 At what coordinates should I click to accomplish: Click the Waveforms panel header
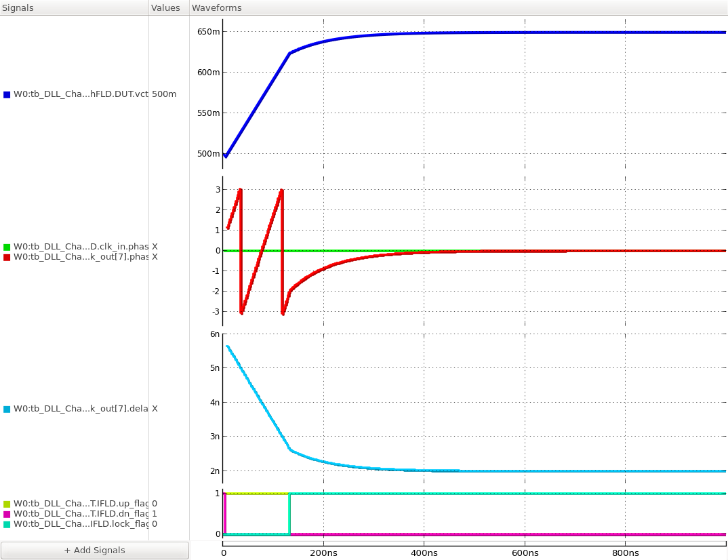pyautogui.click(x=216, y=7)
